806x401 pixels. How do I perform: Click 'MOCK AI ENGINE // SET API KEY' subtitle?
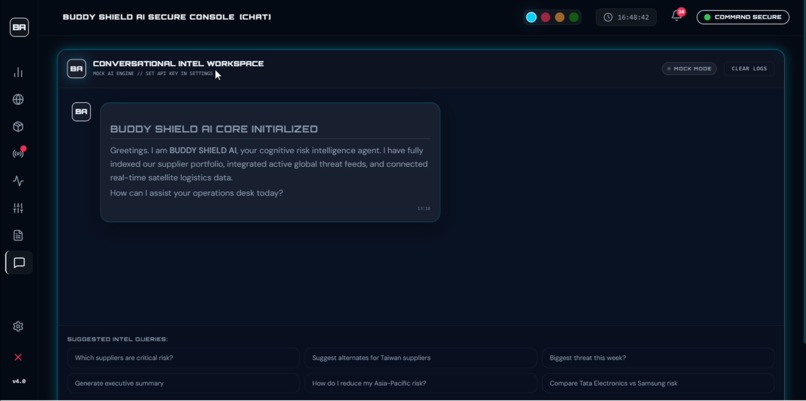point(153,74)
